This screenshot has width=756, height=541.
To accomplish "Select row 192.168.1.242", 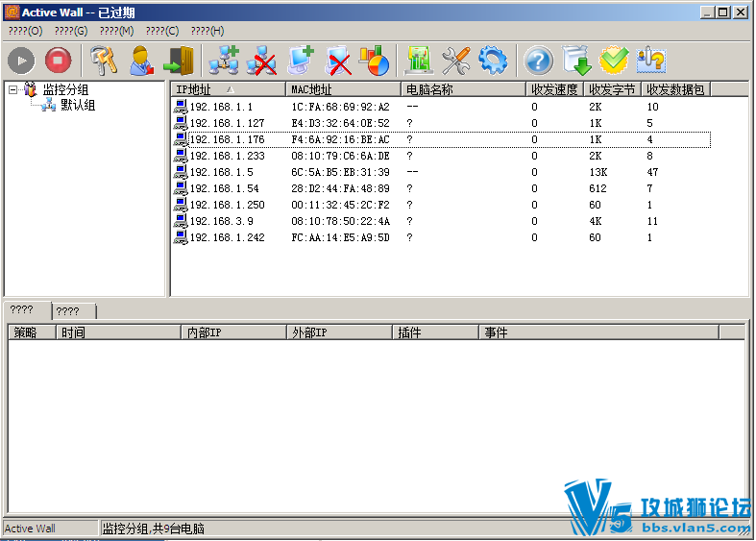I will pos(441,238).
